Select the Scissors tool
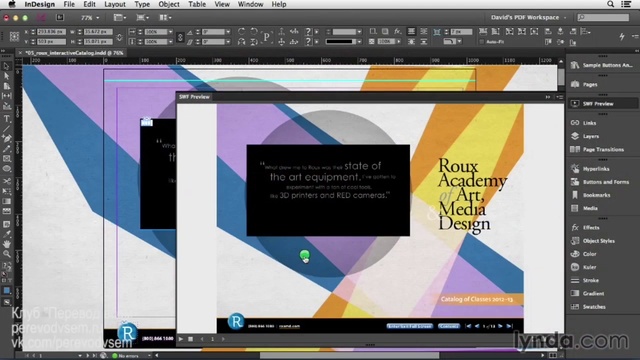Viewport: 640px width, 360px height. pyautogui.click(x=7, y=181)
